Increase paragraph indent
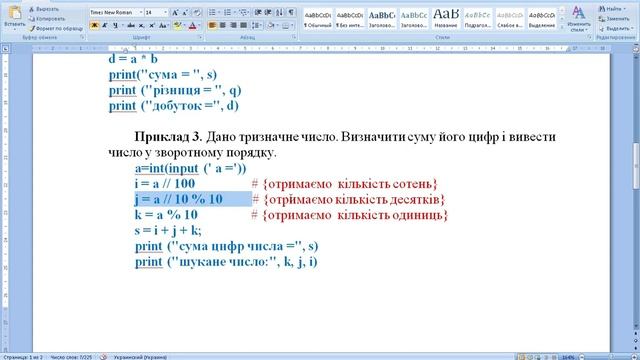This screenshot has height=360, width=640. pos(268,13)
